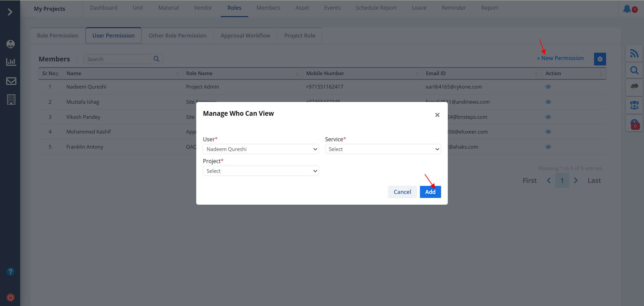Click the building icon in left sidebar
This screenshot has height=306, width=644.
(11, 100)
